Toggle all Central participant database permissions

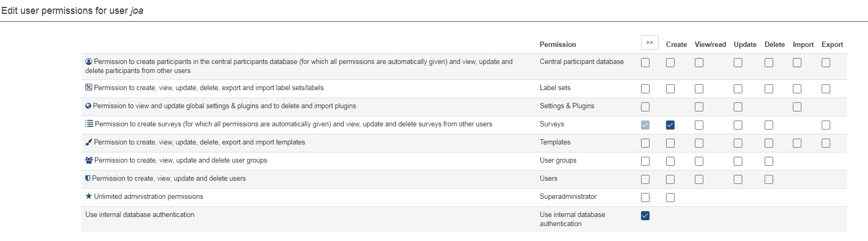coord(645,62)
